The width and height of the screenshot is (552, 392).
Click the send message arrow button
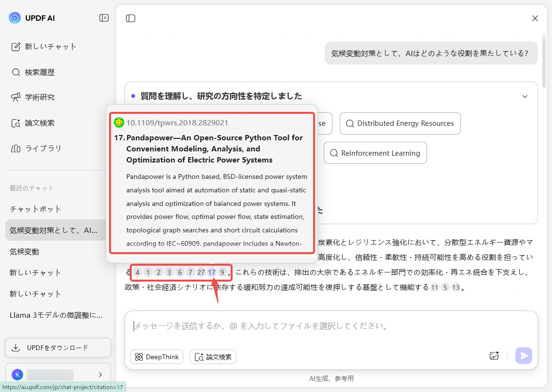pyautogui.click(x=524, y=356)
